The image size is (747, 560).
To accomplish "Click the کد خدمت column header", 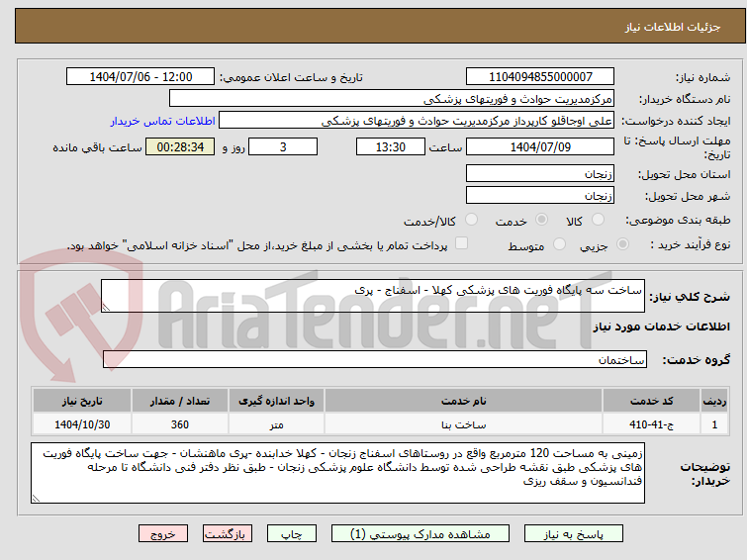I will coord(651,401).
